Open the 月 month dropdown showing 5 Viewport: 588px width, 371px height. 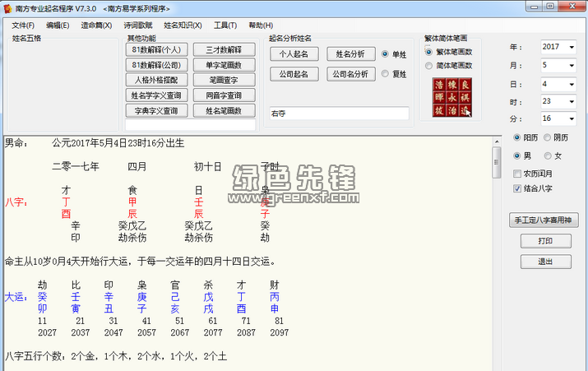(x=572, y=66)
